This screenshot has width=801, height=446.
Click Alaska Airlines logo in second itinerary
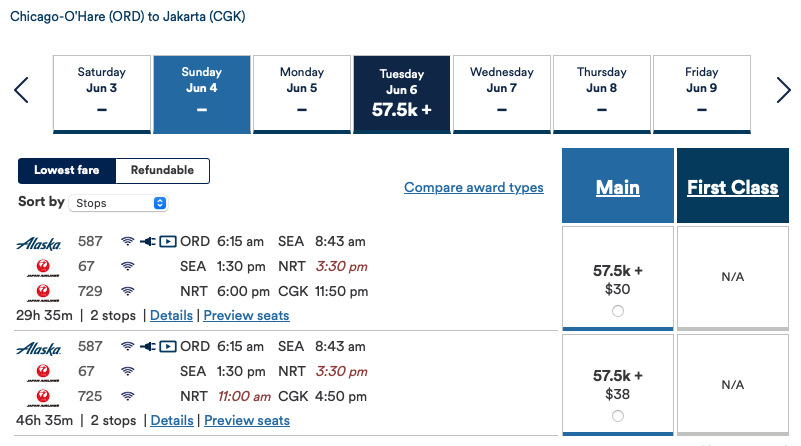pyautogui.click(x=39, y=348)
